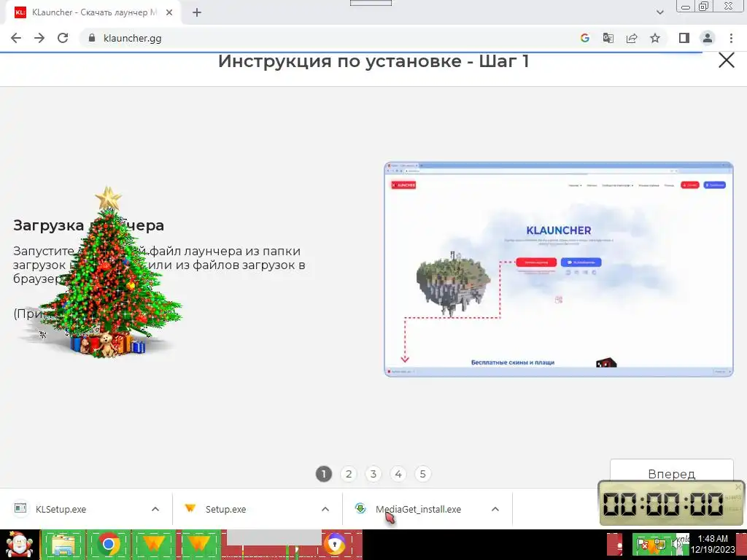Open the tab search dropdown chevron

coord(659,12)
